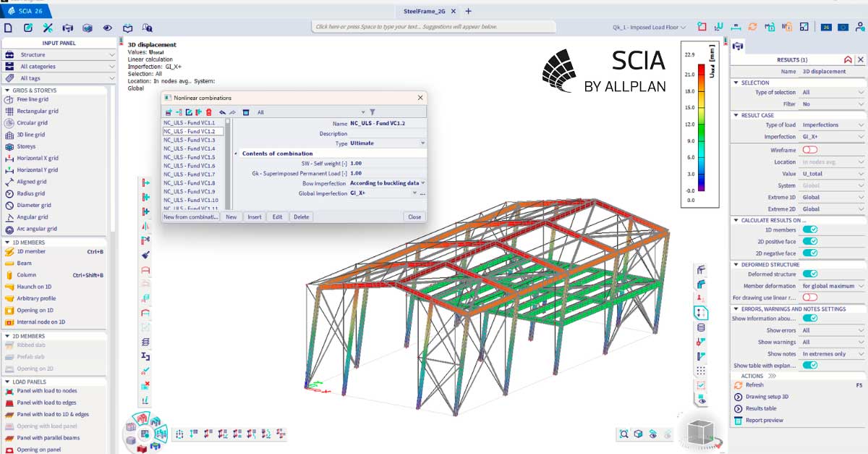868x454 pixels.
Task: Click the Drawing setup 3D action
Action: (x=767, y=397)
